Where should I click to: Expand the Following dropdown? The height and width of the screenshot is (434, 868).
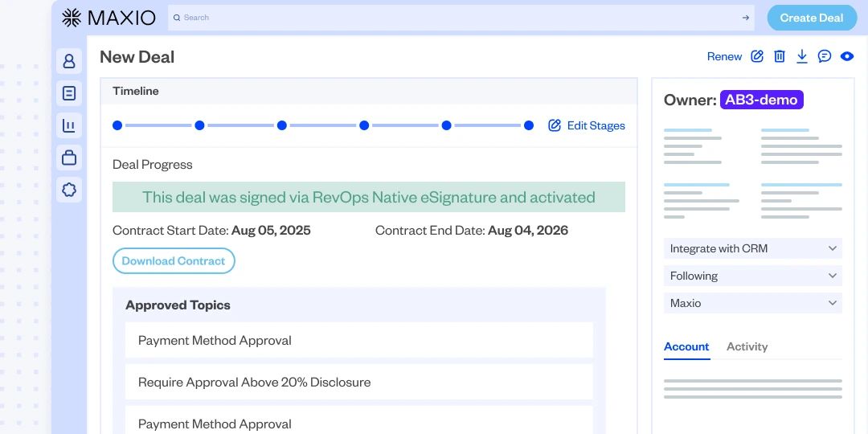(753, 276)
